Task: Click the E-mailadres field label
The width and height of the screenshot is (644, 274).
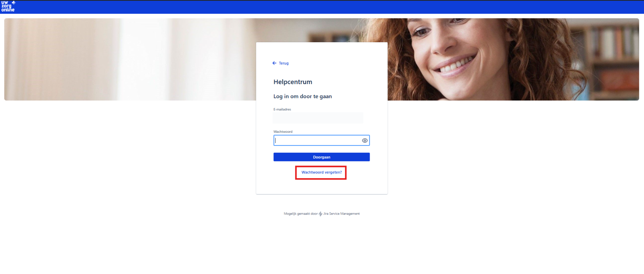Action: [x=282, y=110]
